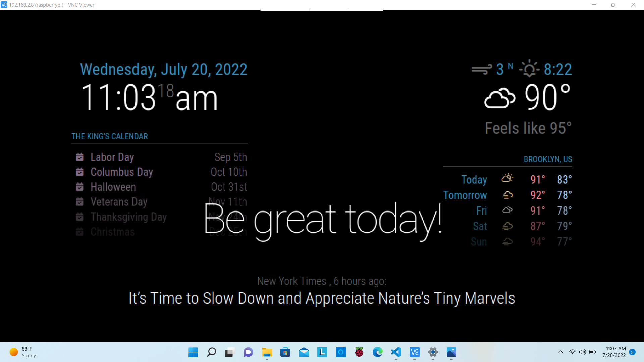This screenshot has height=362, width=644.
Task: Click the Labor Day calendar icon
Action: pyautogui.click(x=79, y=157)
